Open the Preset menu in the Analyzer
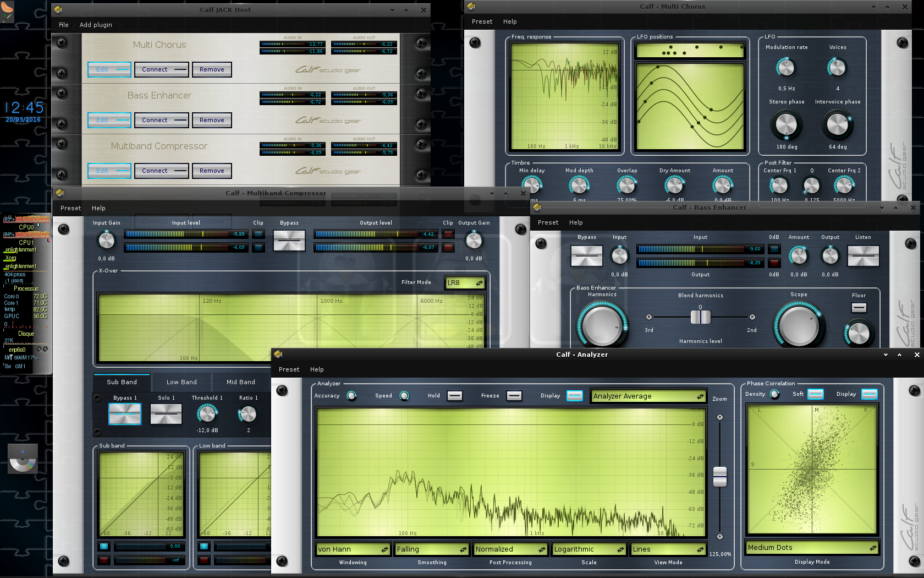 [289, 369]
